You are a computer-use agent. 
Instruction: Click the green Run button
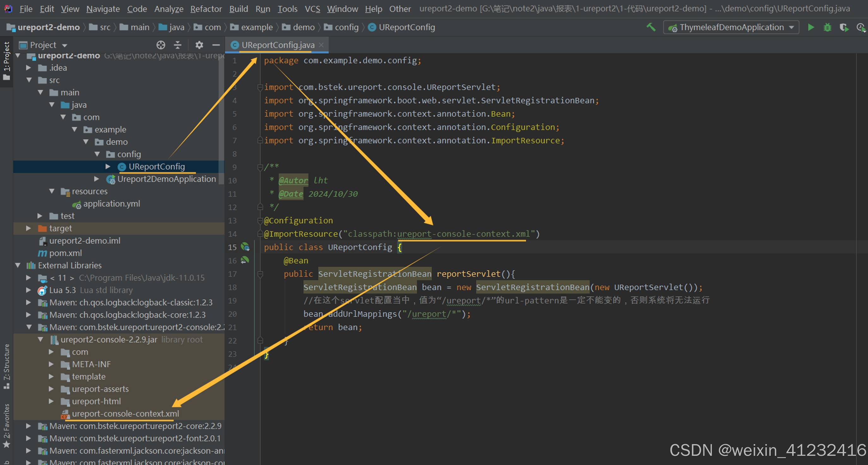point(811,27)
